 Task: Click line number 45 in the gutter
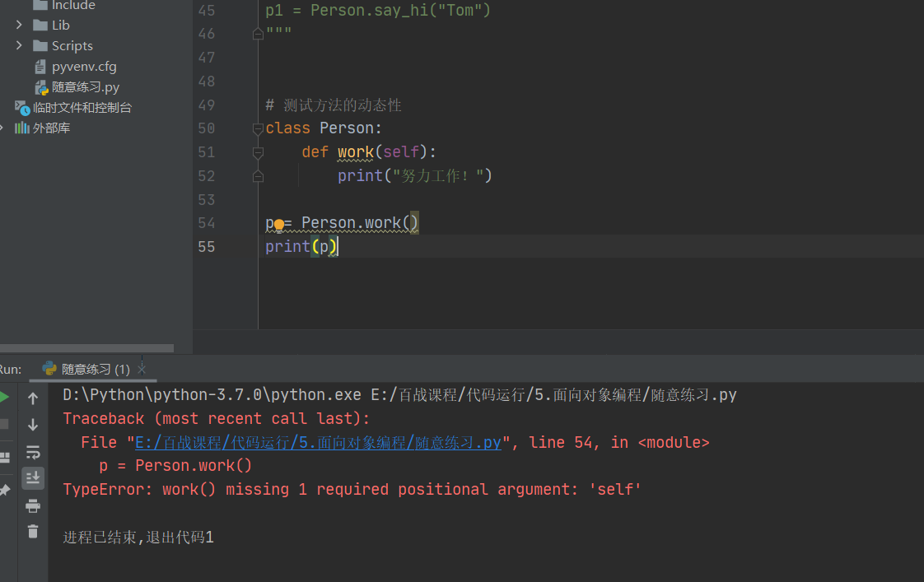(x=206, y=11)
